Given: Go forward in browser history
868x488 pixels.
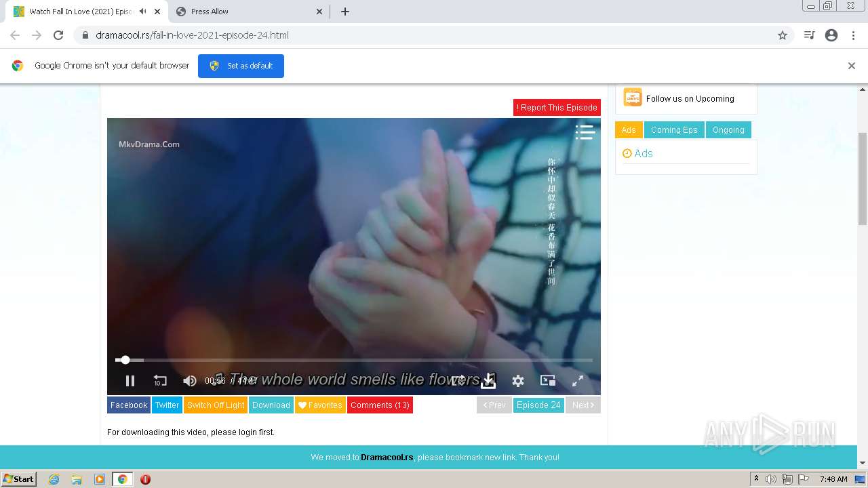Looking at the screenshot, I should click(37, 35).
